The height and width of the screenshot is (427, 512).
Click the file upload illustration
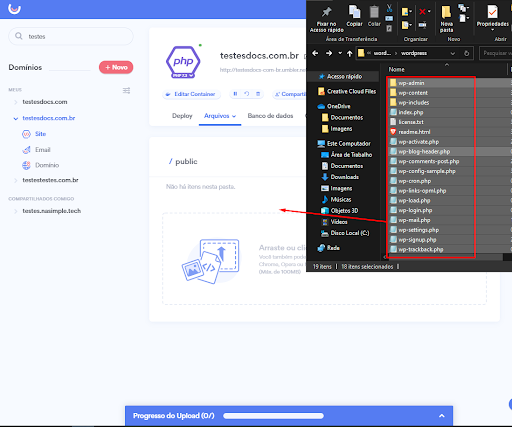tap(211, 261)
